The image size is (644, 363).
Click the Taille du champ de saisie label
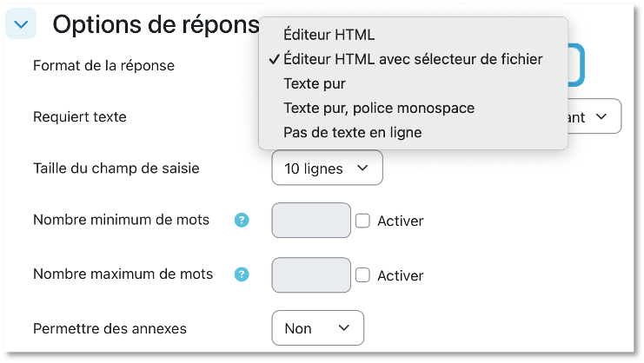116,168
